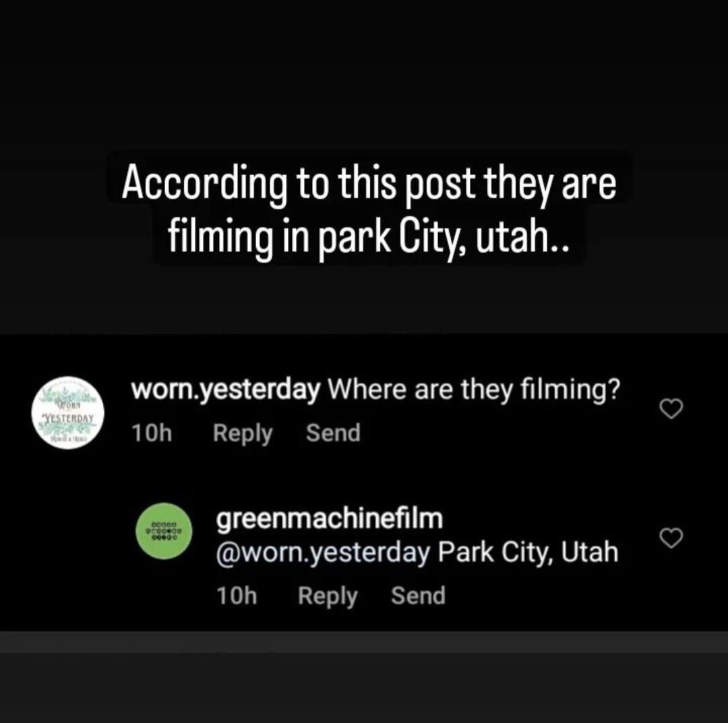Image resolution: width=728 pixels, height=723 pixels.
Task: Select the 'According to this post' caption line
Action: click(x=369, y=184)
